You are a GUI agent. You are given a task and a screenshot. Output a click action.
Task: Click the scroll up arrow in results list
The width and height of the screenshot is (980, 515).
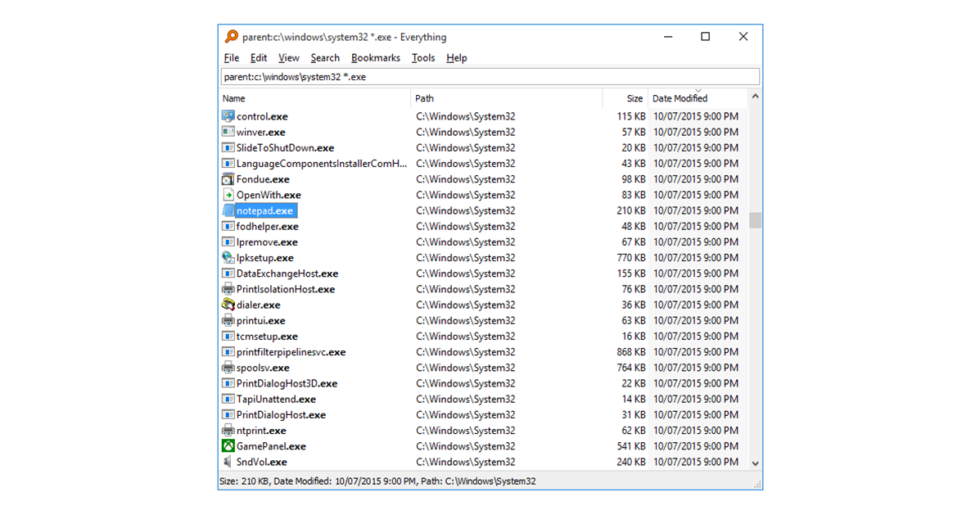click(755, 97)
